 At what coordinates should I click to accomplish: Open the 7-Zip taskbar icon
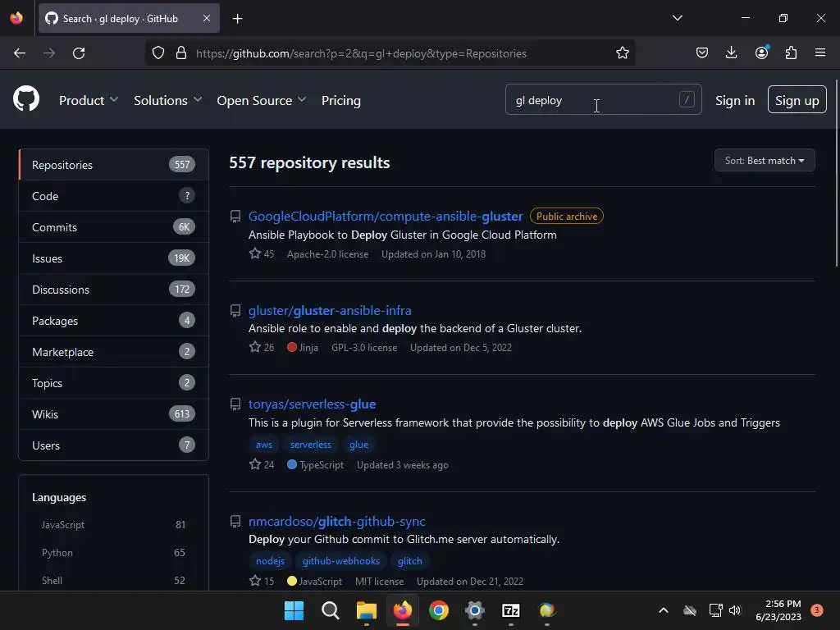click(510, 610)
